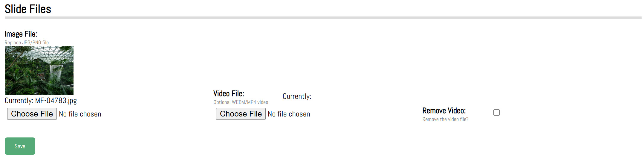644x162 pixels.
Task: Click the Save button
Action: coord(20,146)
